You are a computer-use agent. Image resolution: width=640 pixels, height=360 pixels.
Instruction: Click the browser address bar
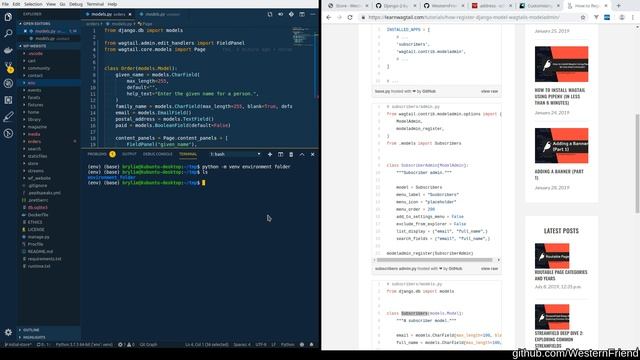point(473,18)
